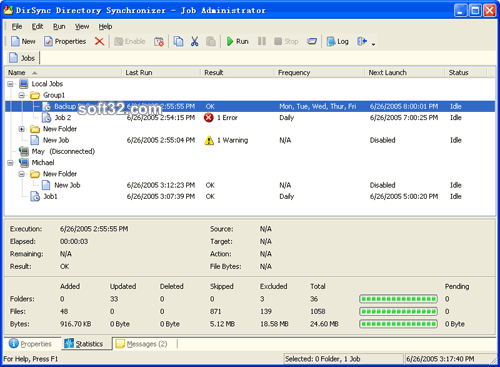This screenshot has width=500, height=367.
Task: Click the blue refresh icon next to Stop
Action: 312,41
